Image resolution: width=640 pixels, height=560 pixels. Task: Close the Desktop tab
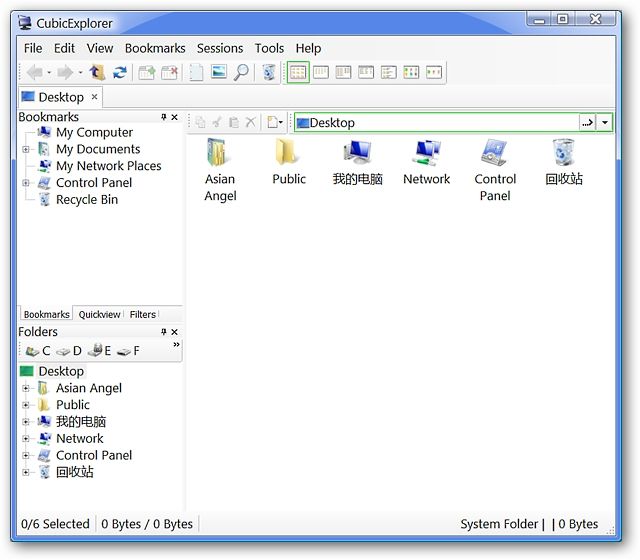click(94, 97)
